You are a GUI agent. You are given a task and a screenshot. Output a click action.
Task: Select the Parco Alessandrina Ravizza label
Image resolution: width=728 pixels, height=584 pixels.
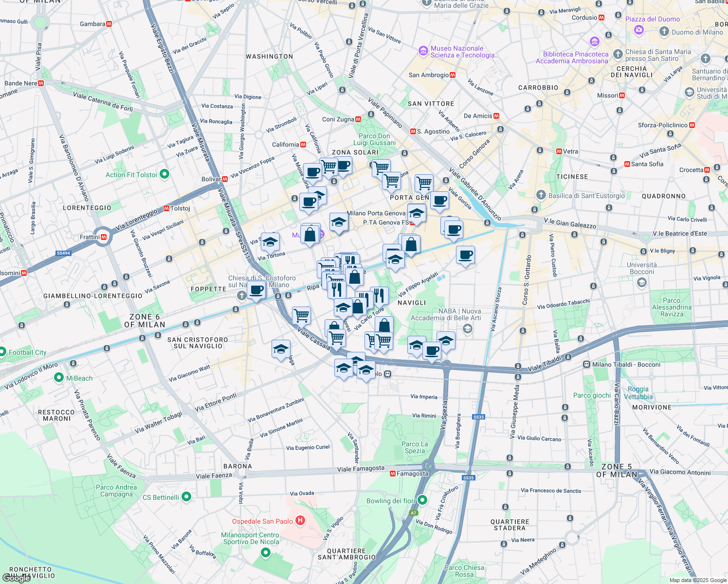tap(672, 307)
